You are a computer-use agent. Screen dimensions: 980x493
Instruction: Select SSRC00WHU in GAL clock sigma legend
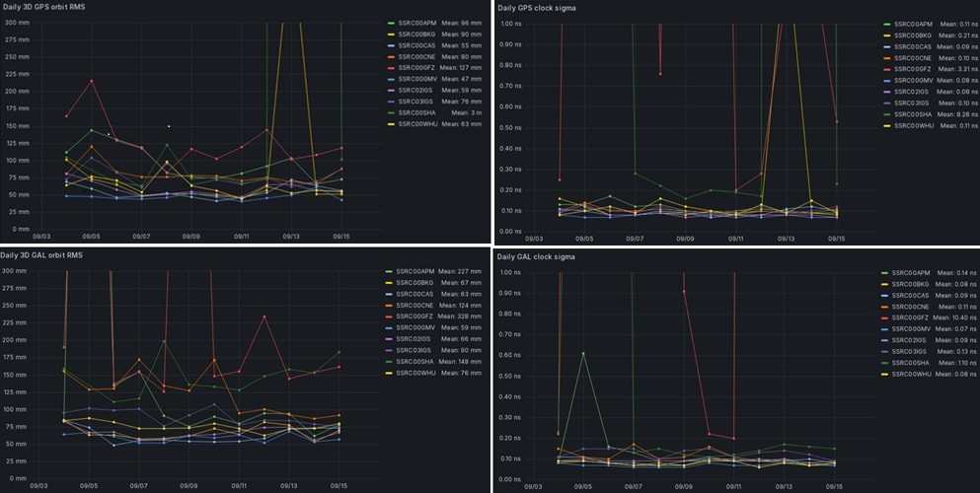[912, 373]
